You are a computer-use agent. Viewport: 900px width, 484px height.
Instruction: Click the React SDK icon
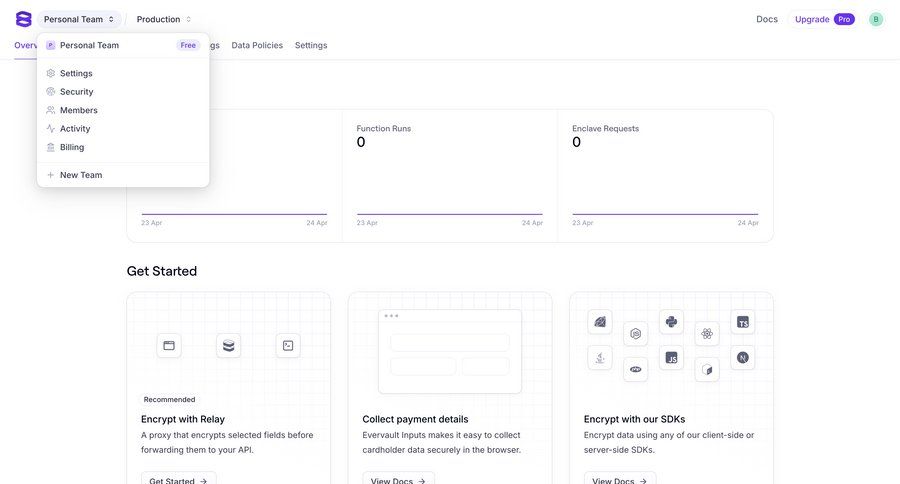707,334
